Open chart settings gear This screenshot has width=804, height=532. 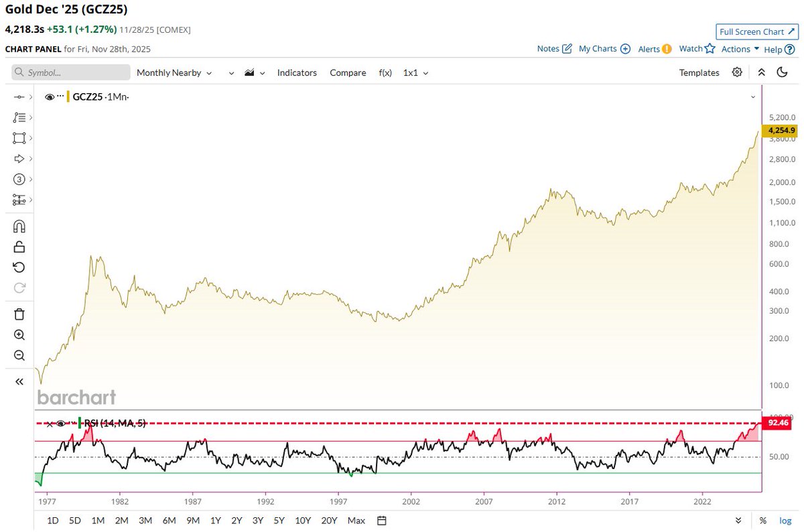[x=737, y=72]
